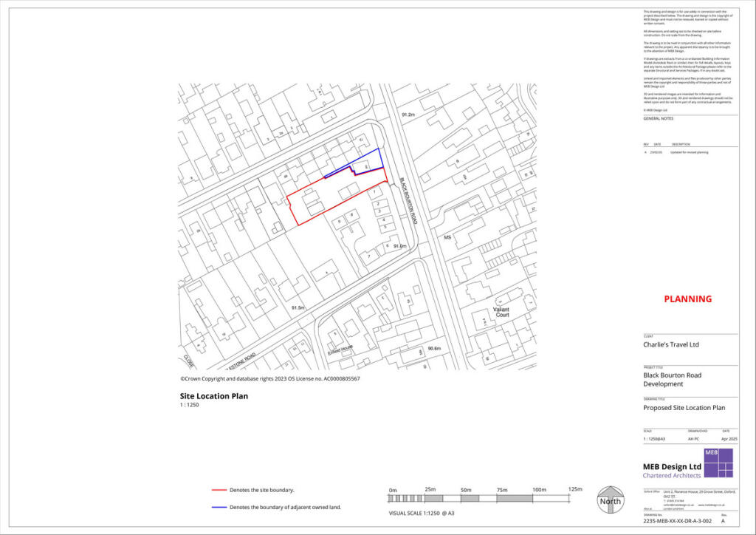The image size is (756, 535).
Task: Click the '100m' scale bar label
Action: tap(539, 490)
